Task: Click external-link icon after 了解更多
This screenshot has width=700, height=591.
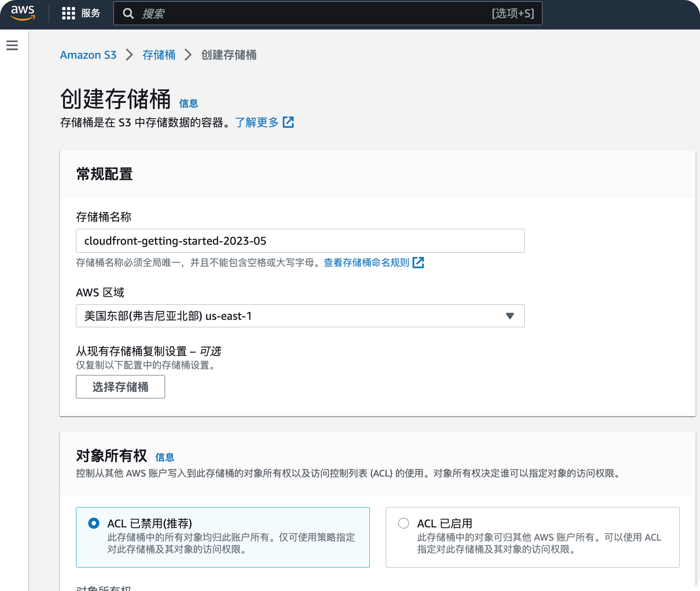Action: tap(288, 122)
